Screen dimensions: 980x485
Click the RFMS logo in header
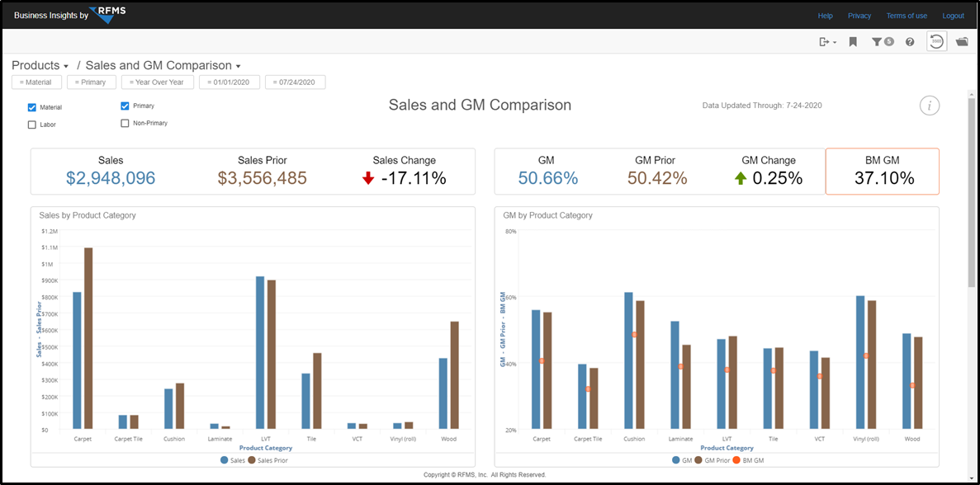108,15
